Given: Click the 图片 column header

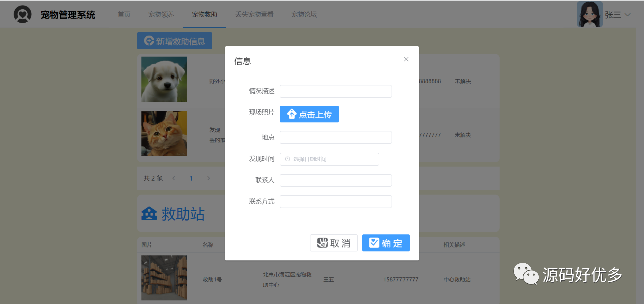Looking at the screenshot, I should tap(147, 245).
